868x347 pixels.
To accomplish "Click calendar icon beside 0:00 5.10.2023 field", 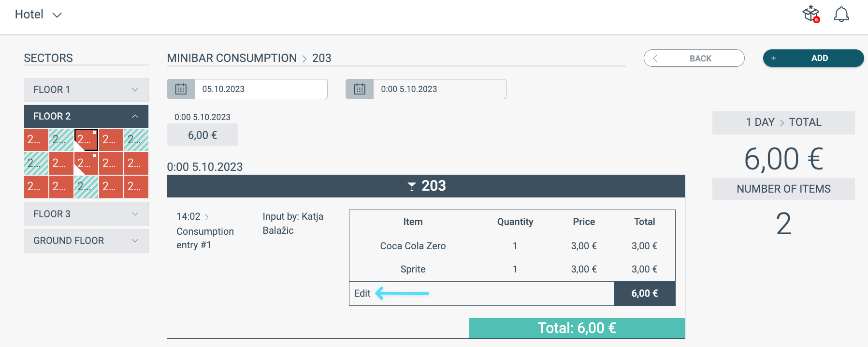I will pos(360,89).
